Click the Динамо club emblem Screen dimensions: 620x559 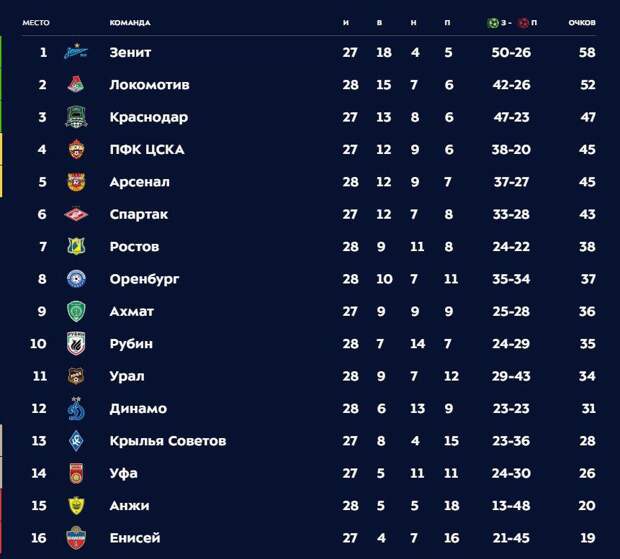pos(76,408)
